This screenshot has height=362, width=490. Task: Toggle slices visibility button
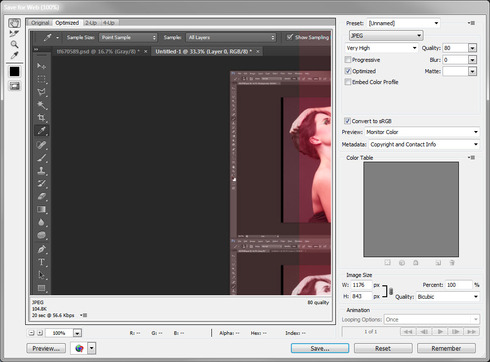pyautogui.click(x=14, y=86)
